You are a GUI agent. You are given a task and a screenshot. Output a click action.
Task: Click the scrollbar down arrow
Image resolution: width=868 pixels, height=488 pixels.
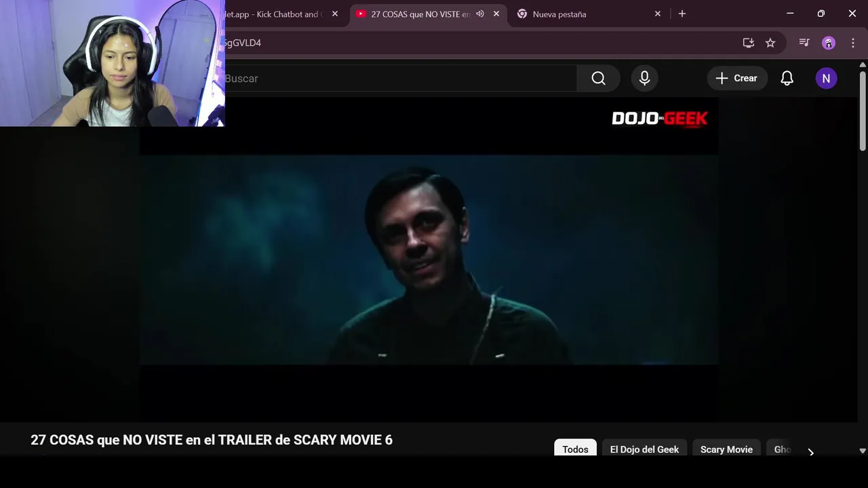[863, 451]
